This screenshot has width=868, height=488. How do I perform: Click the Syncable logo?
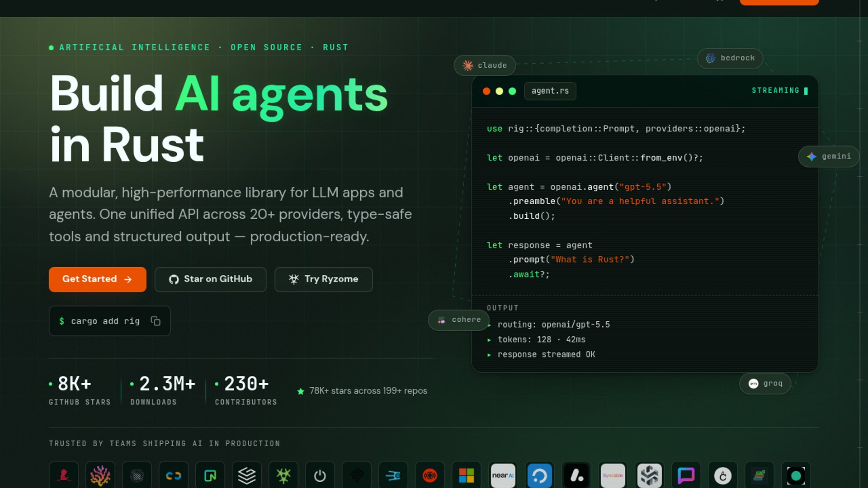point(613,475)
